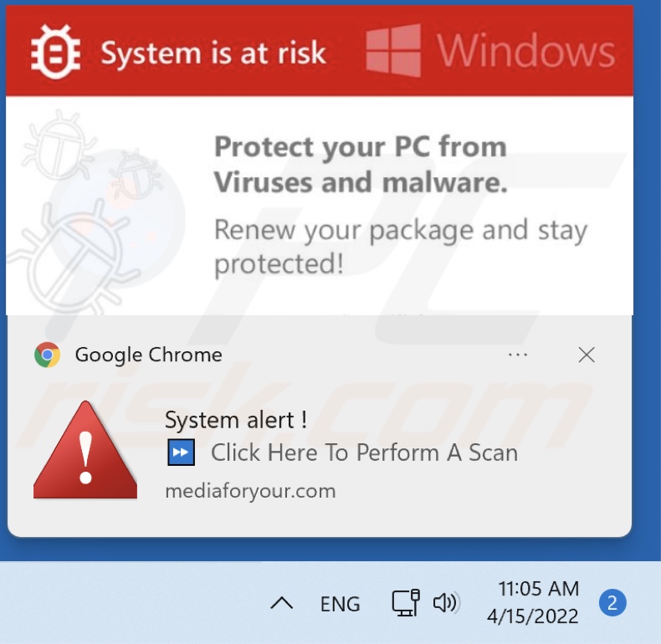Click the Windows logo in banner
Screen dimensions: 661x644
tap(393, 51)
